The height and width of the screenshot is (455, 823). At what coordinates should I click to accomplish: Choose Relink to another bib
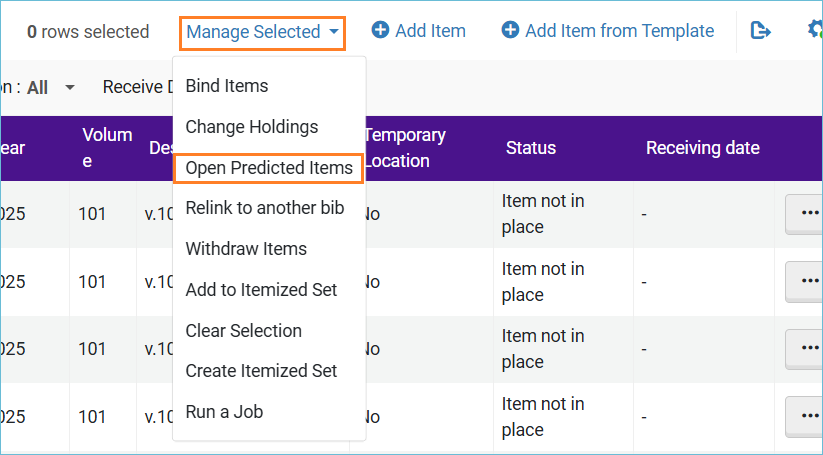click(265, 208)
